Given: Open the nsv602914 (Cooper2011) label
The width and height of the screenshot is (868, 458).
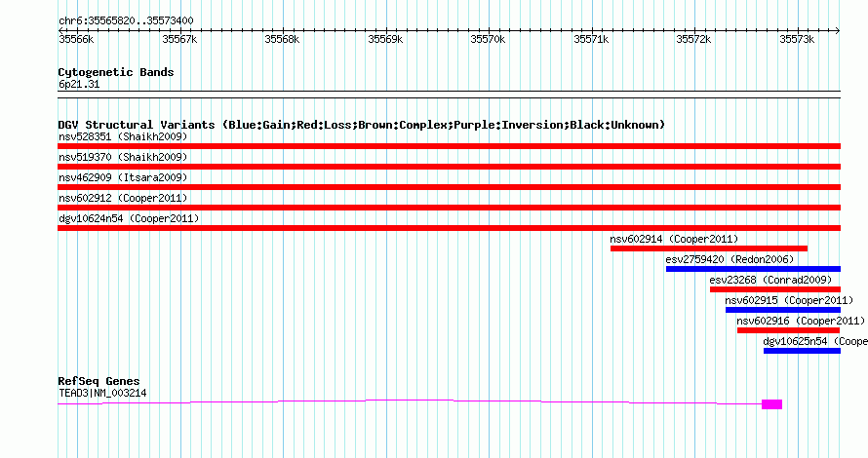Looking at the screenshot, I should pos(674,239).
